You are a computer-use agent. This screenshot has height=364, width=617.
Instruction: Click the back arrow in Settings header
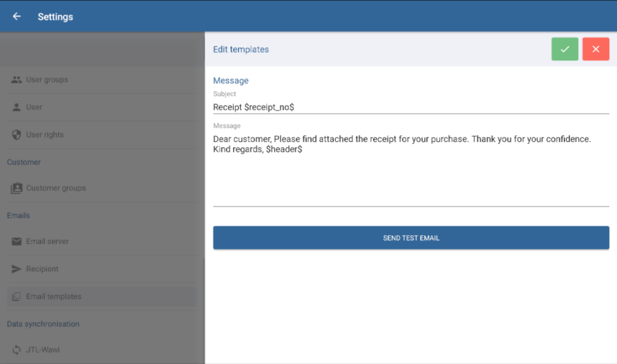pyautogui.click(x=16, y=16)
